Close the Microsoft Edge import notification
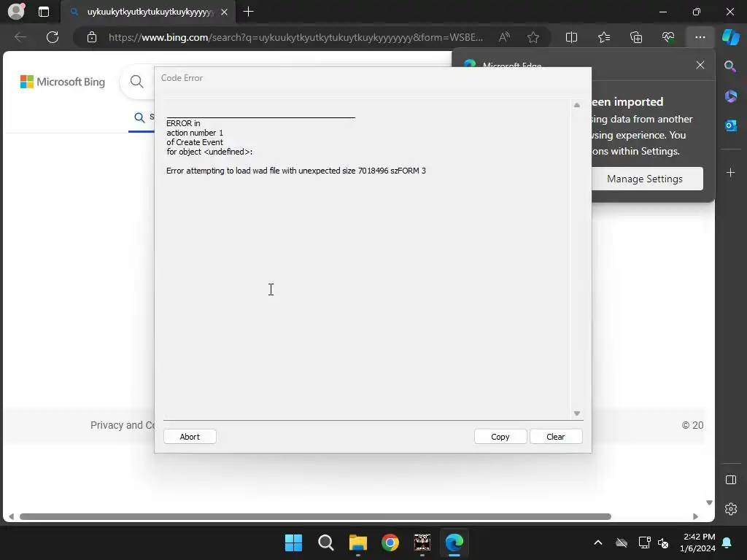 [700, 65]
